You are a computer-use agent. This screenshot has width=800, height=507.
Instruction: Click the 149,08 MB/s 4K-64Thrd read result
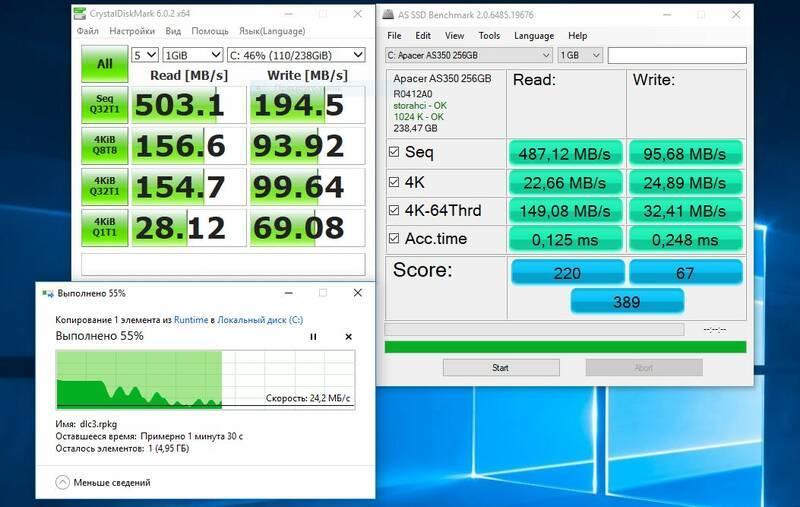click(x=565, y=211)
